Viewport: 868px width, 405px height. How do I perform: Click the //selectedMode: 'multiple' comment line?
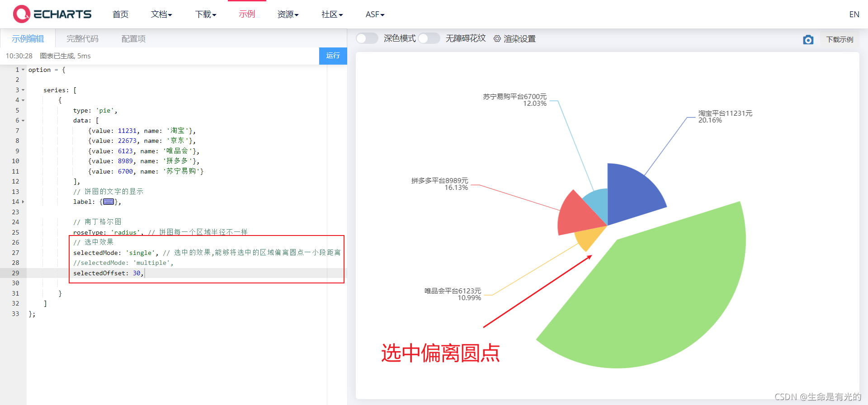[x=123, y=263]
